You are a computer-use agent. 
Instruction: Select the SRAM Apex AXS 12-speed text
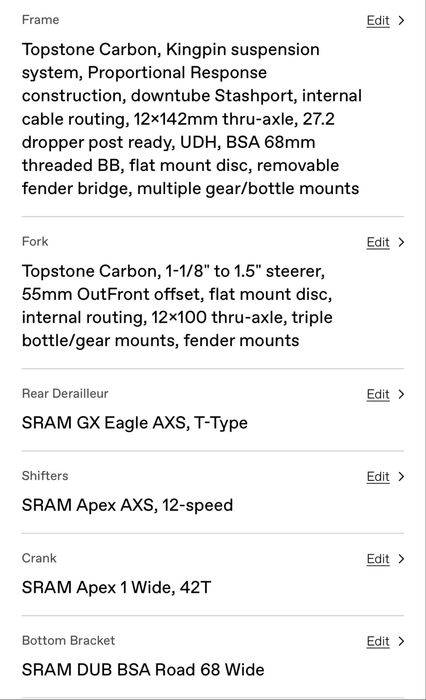127,505
